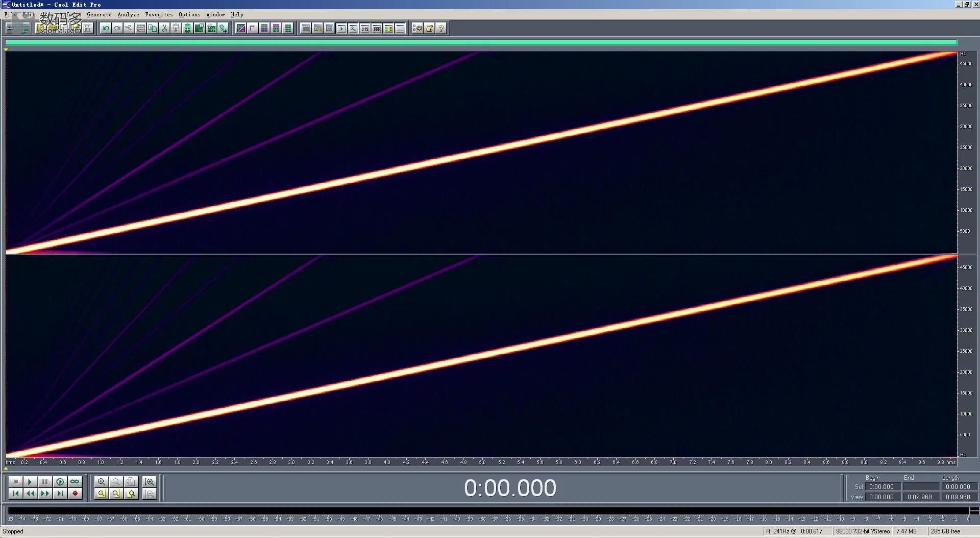Click the Cut scissors toolbar icon
The image size is (980, 538).
[x=164, y=28]
